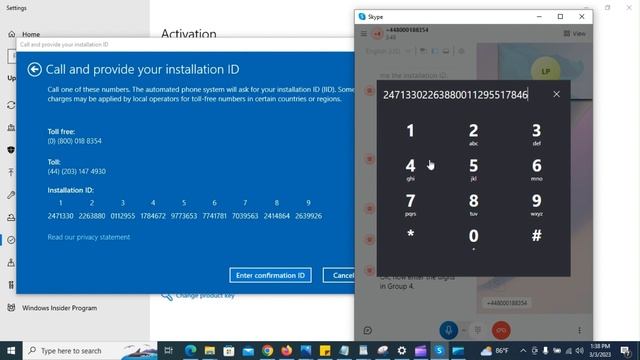Select group 6 installation ID 7741781
Image resolution: width=640 pixels, height=360 pixels.
tap(214, 216)
